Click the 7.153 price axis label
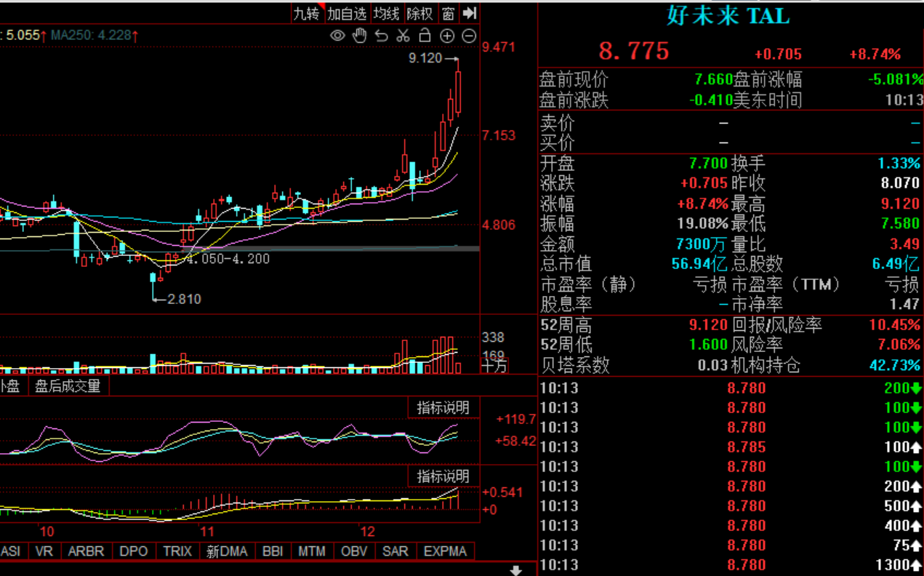 pos(499,135)
